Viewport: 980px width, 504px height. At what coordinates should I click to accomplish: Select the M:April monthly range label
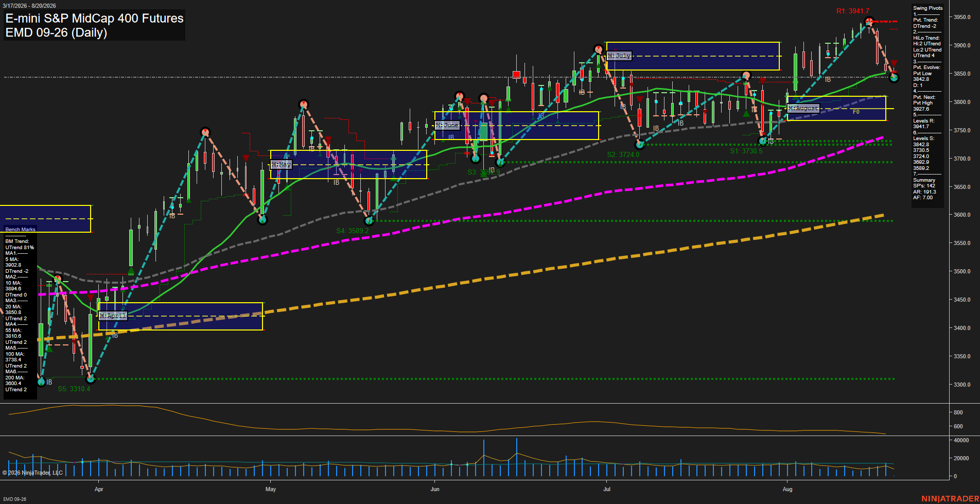pyautogui.click(x=113, y=316)
